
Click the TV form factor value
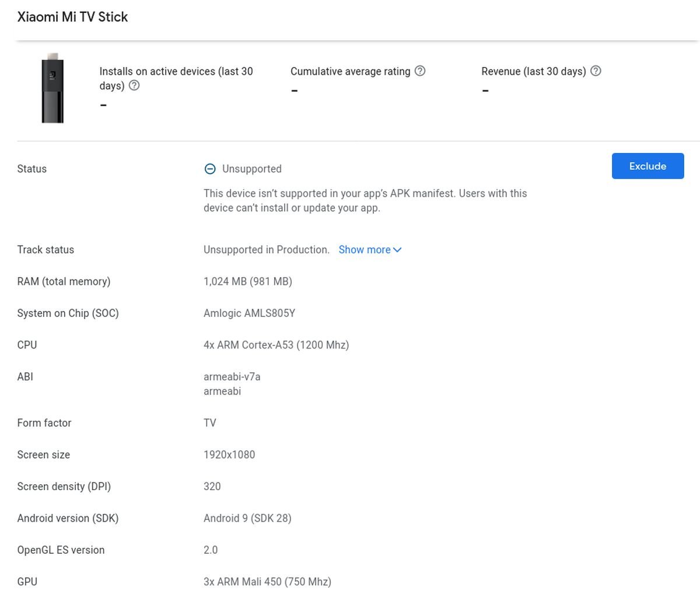(209, 423)
